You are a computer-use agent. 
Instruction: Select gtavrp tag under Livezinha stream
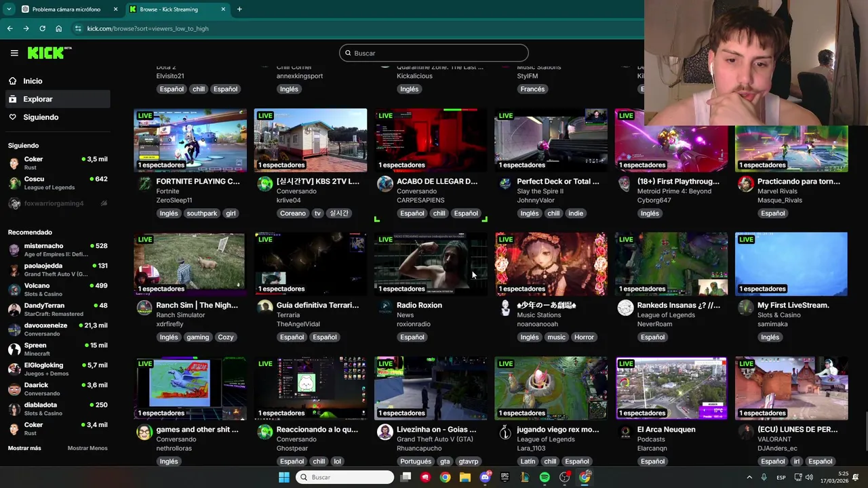[x=469, y=462]
